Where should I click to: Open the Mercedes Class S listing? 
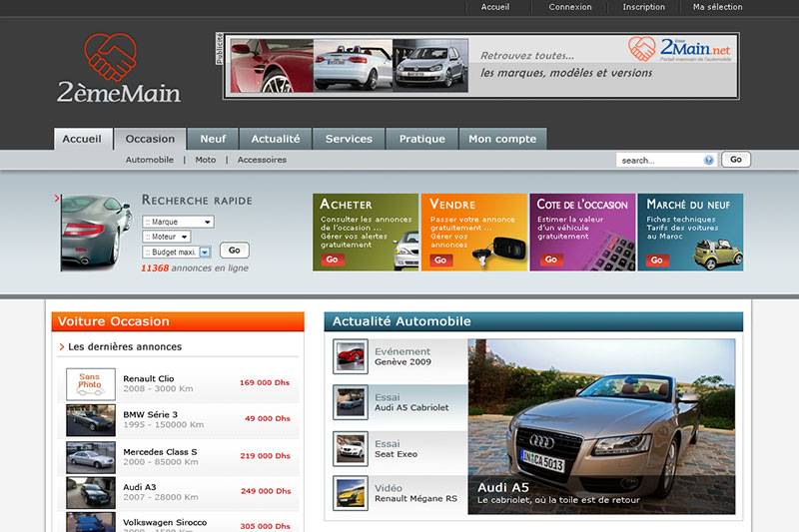tap(160, 452)
